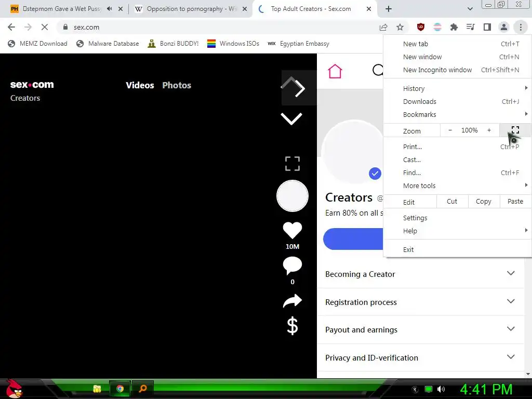Click the search magnifier on the page

click(x=378, y=70)
